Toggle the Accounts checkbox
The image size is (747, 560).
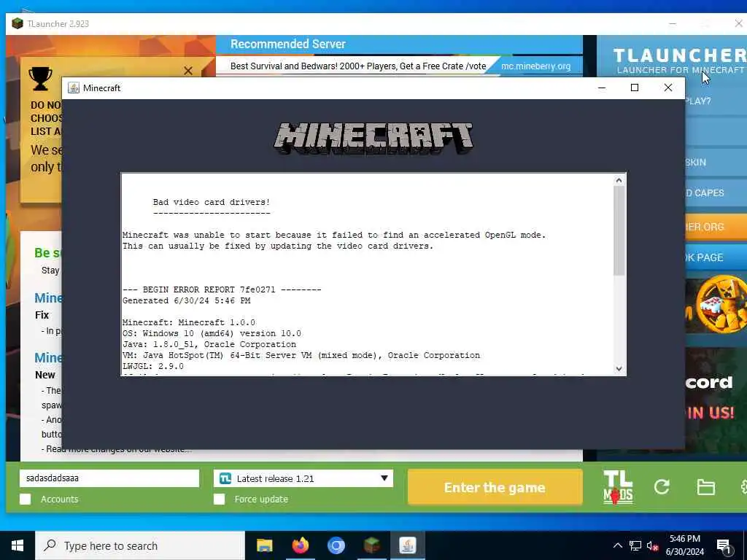click(26, 499)
